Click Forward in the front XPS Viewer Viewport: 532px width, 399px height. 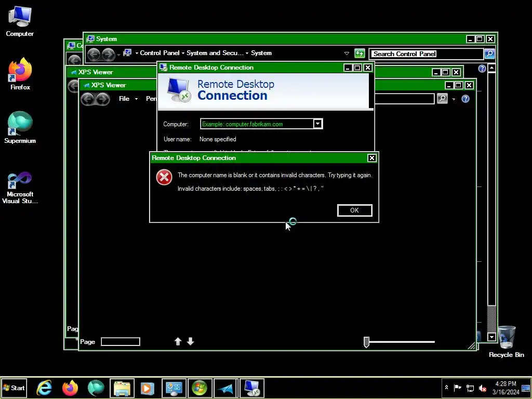click(103, 99)
